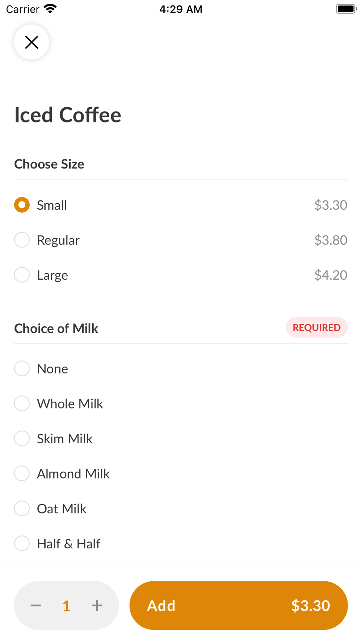Tap the Choice of Milk heading
Screen dimensions: 362x644
[56, 329]
